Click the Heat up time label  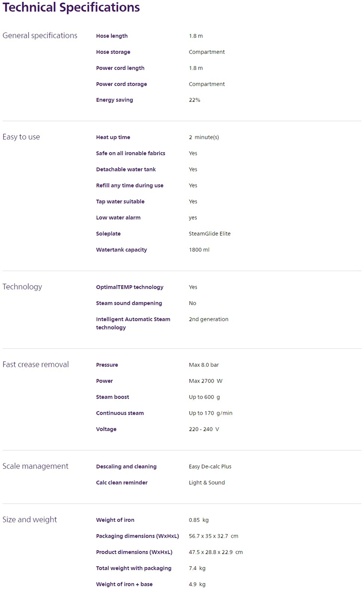(x=113, y=137)
